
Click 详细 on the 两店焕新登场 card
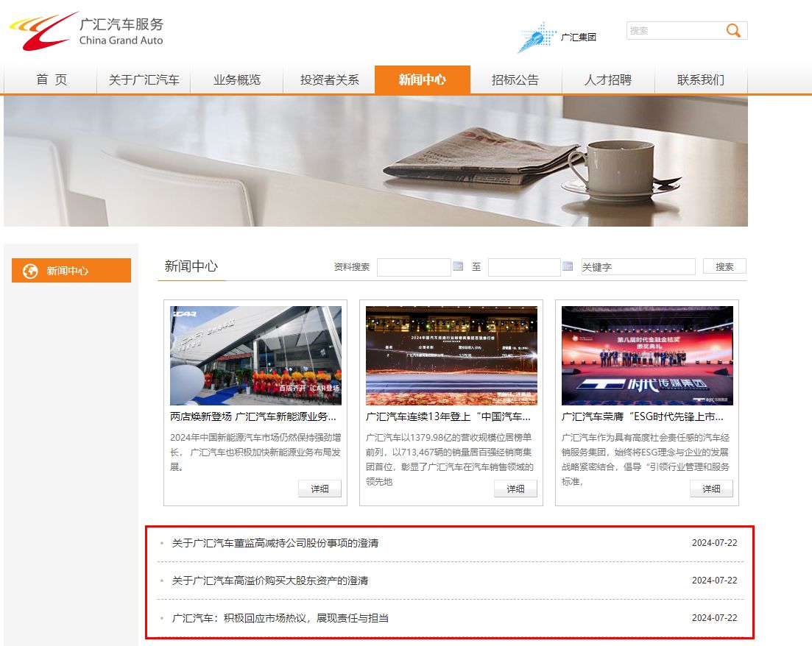(319, 489)
